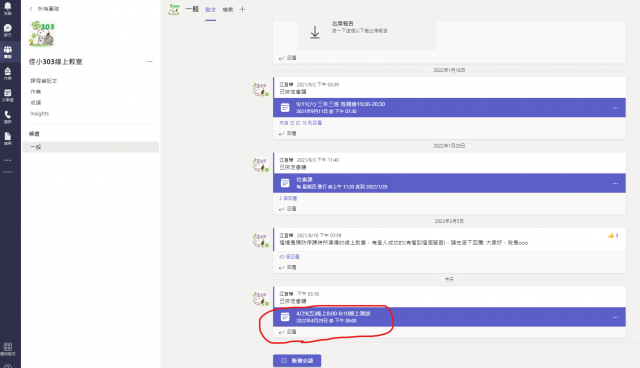
Task: Start a new conversation button
Action: coord(297,361)
